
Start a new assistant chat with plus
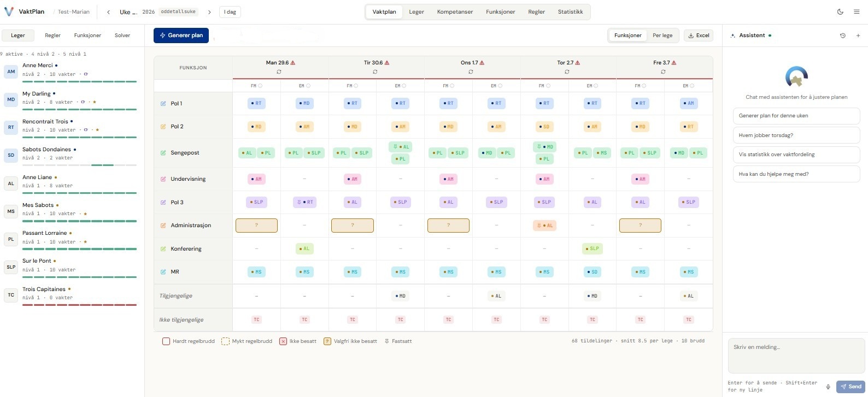click(x=858, y=35)
